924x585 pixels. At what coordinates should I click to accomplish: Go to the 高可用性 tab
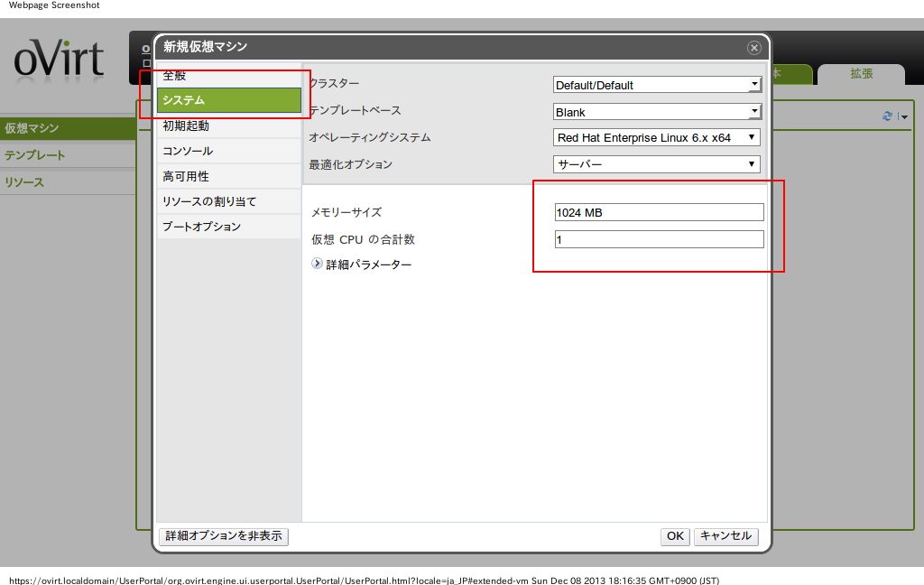pyautogui.click(x=186, y=176)
